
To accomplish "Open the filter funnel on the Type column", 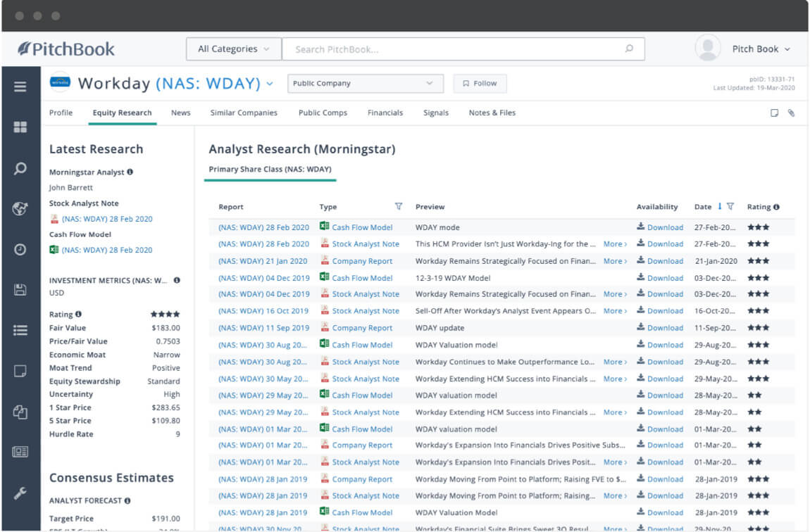I will (399, 206).
